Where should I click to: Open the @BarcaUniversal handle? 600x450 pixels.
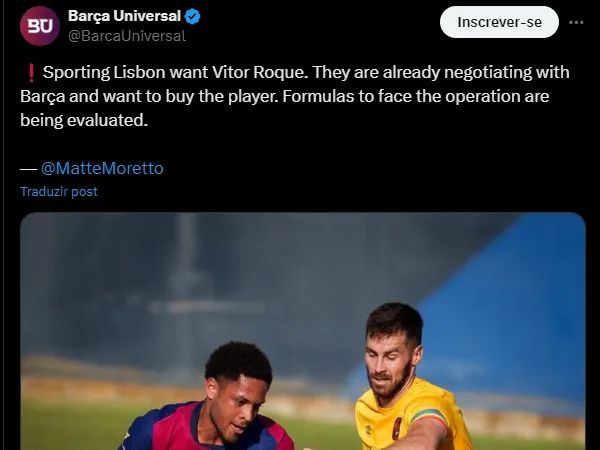coord(126,36)
